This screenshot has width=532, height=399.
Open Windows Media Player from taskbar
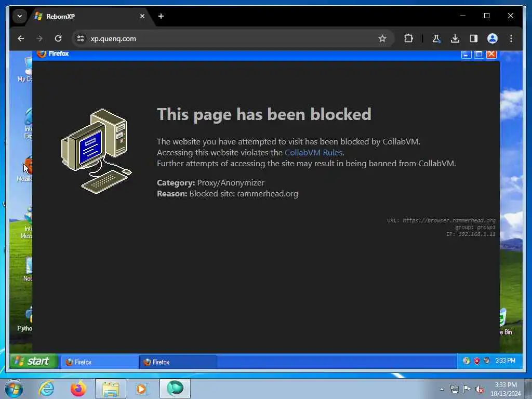142,389
